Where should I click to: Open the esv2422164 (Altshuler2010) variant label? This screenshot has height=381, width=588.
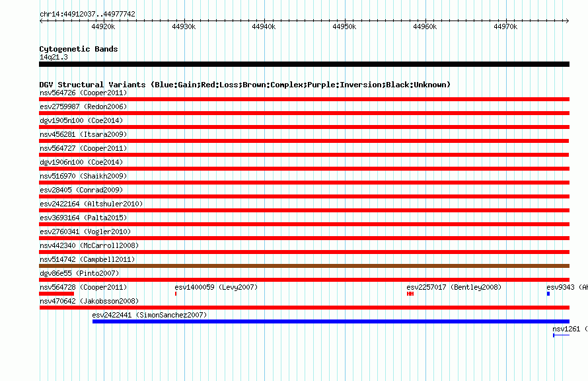point(91,204)
